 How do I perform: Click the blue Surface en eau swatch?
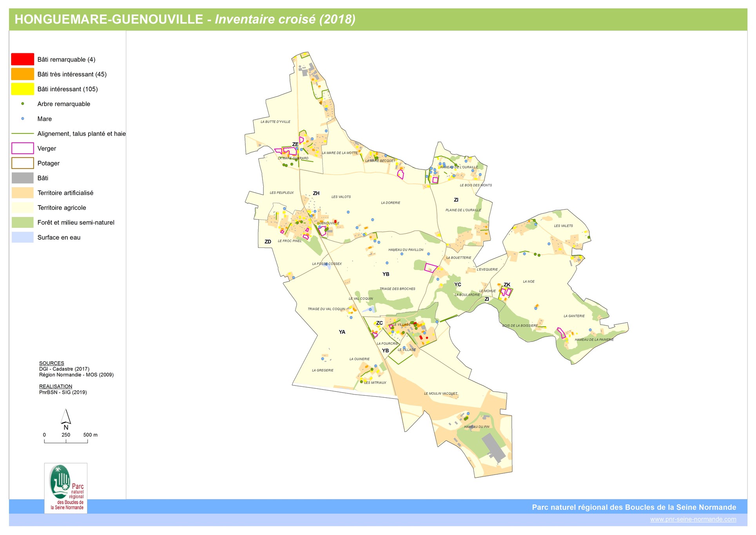coord(23,237)
